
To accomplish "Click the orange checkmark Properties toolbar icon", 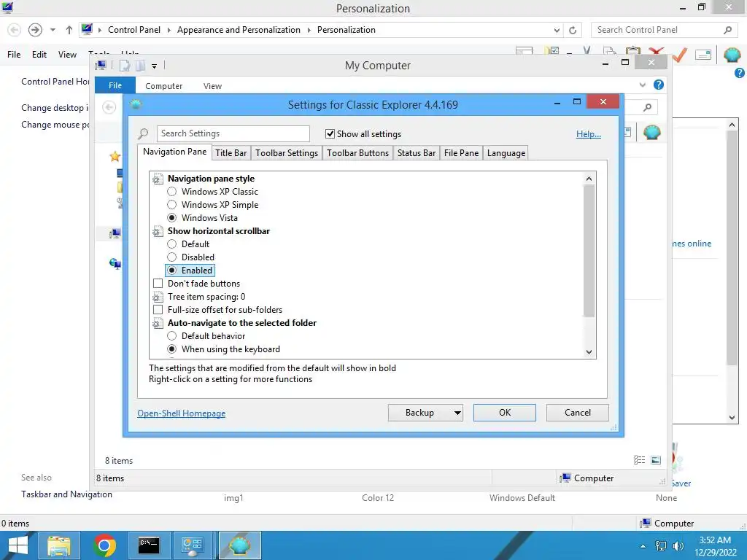I will (x=680, y=55).
